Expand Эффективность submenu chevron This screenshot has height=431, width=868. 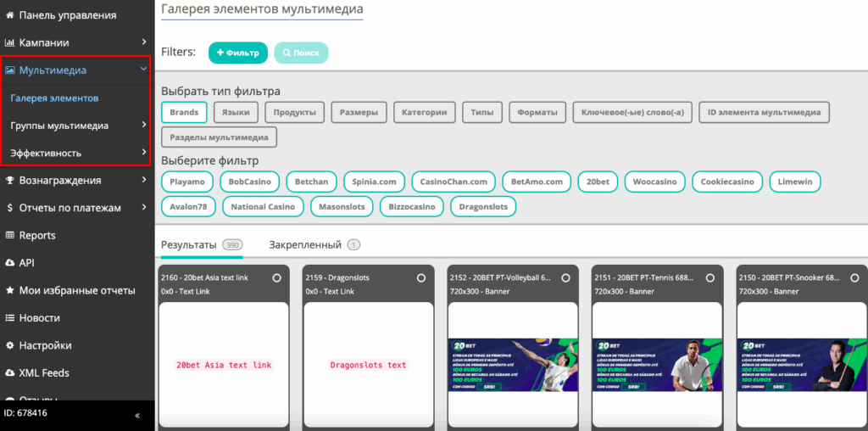point(144,153)
